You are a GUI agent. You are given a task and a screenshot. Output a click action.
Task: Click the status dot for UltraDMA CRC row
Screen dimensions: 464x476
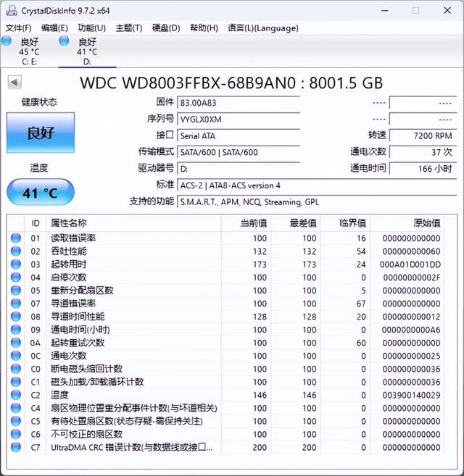point(16,447)
